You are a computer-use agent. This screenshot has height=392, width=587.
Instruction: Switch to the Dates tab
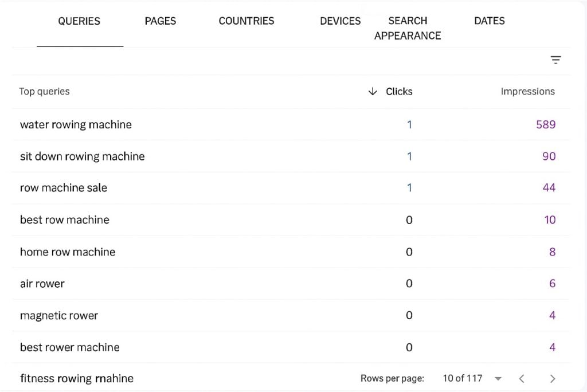pos(490,21)
